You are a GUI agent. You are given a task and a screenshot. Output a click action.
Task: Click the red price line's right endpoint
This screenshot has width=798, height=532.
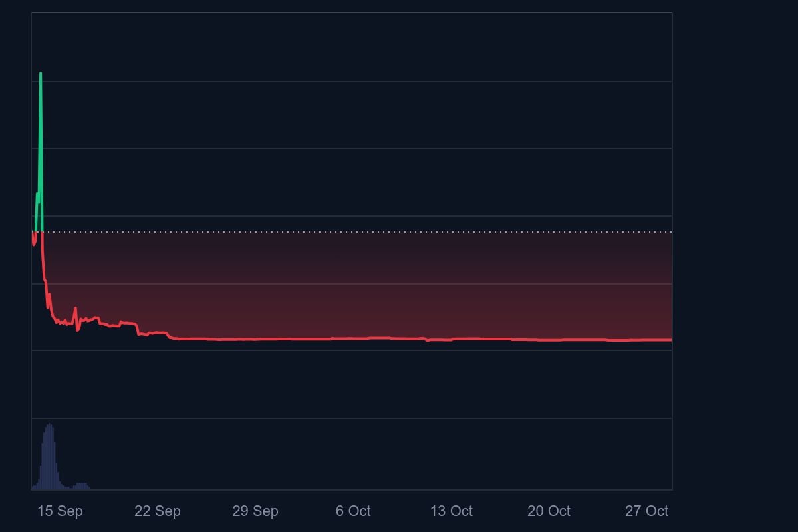tap(670, 339)
